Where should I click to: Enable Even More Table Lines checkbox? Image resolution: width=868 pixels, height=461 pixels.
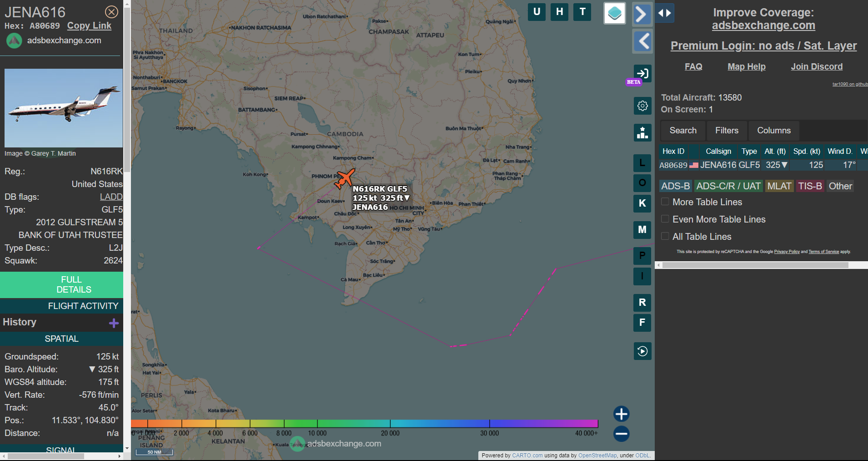(x=665, y=219)
